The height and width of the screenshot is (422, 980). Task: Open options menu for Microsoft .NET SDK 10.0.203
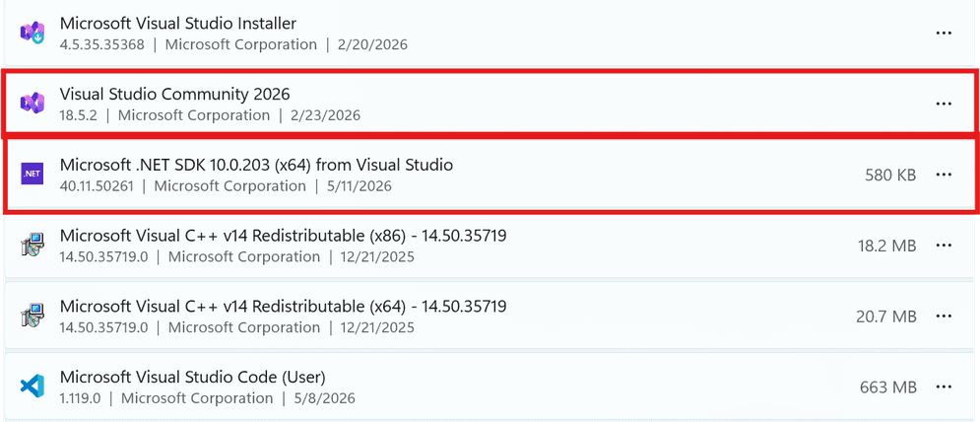944,175
